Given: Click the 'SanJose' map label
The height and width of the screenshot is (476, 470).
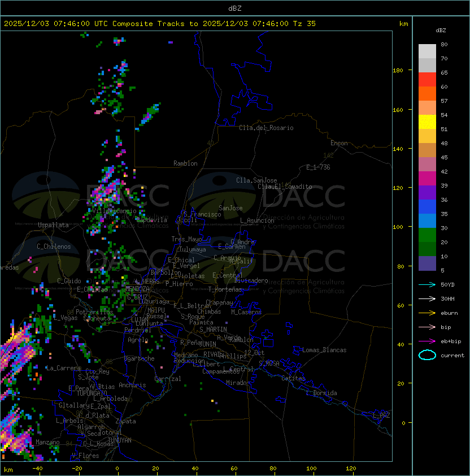Looking at the screenshot, I should [x=230, y=208].
